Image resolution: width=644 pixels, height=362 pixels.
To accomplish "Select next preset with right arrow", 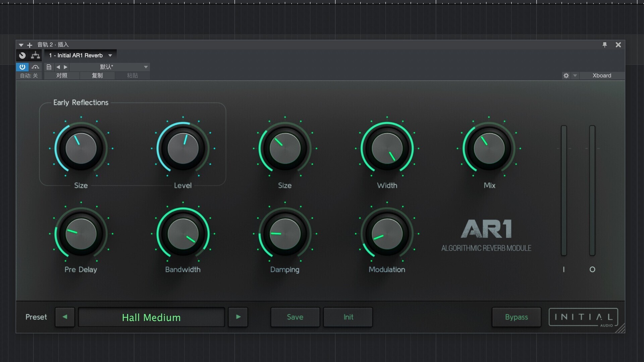I will pos(238,317).
